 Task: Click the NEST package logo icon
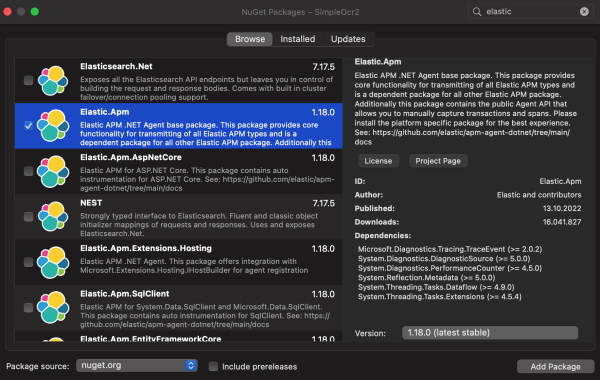(53, 217)
